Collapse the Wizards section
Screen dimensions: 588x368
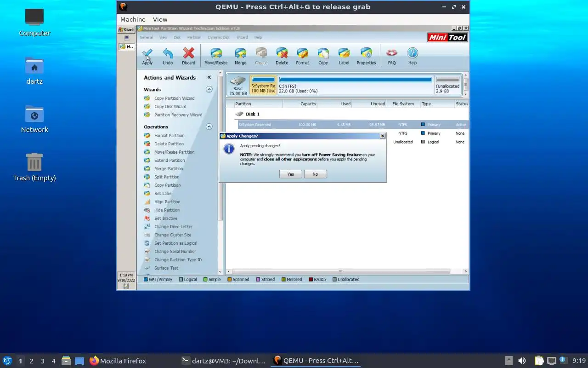[209, 90]
